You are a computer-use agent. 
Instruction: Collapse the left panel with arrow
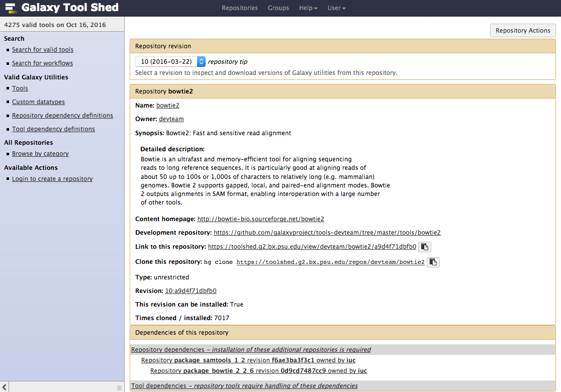click(x=5, y=387)
